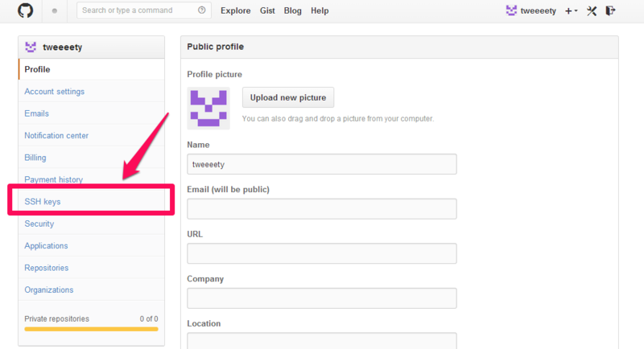Click the Name input containing tweeeety
Image resolution: width=644 pixels, height=349 pixels.
click(321, 164)
